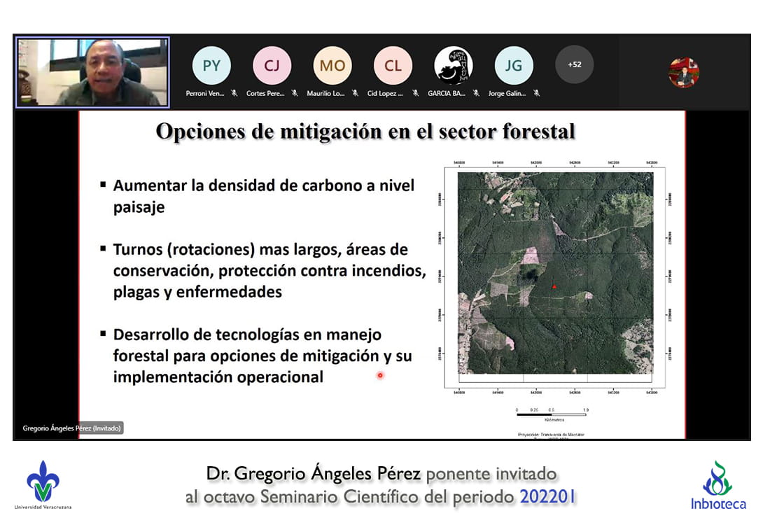763x532 pixels.
Task: Click muted mic icon next to Cortes Pere...
Action: click(295, 93)
